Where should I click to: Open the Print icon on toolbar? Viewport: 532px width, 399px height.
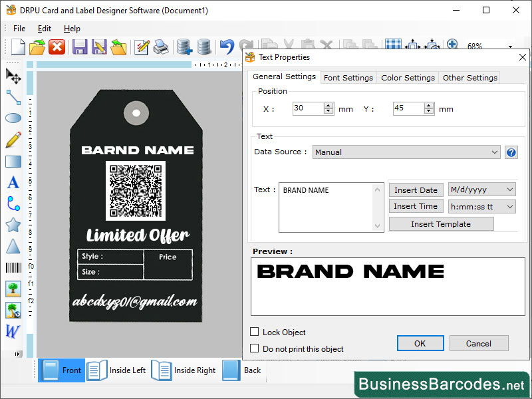click(160, 47)
